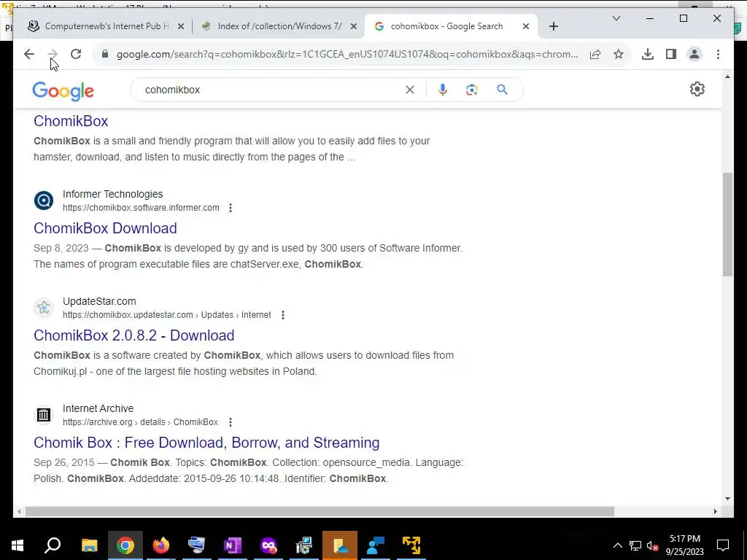Close the Index of /collection tab
The height and width of the screenshot is (560, 747).
354,27
